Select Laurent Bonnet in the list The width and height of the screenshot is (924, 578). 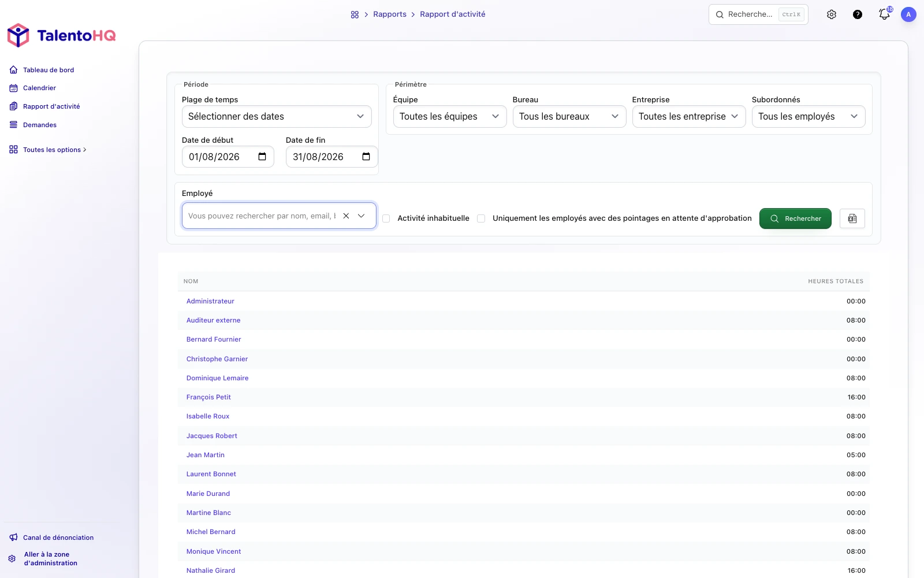pyautogui.click(x=211, y=474)
